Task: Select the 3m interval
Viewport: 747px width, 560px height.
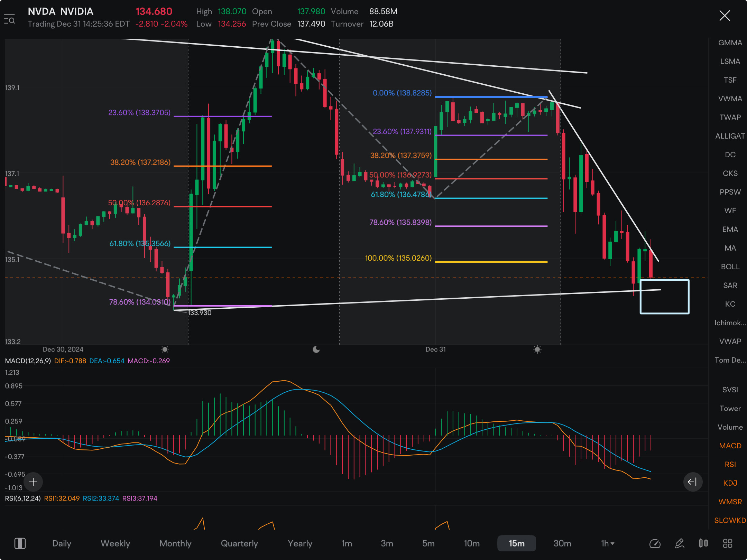Action: (387, 543)
